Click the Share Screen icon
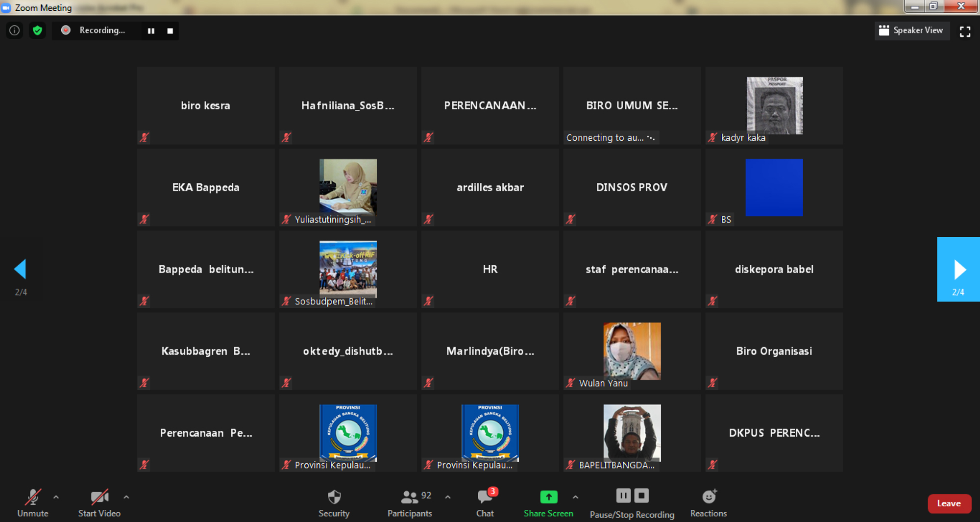980x522 pixels. (x=548, y=497)
